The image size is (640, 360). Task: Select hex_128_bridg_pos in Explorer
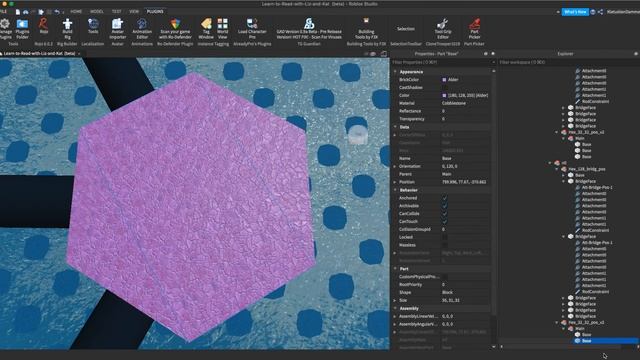click(587, 169)
